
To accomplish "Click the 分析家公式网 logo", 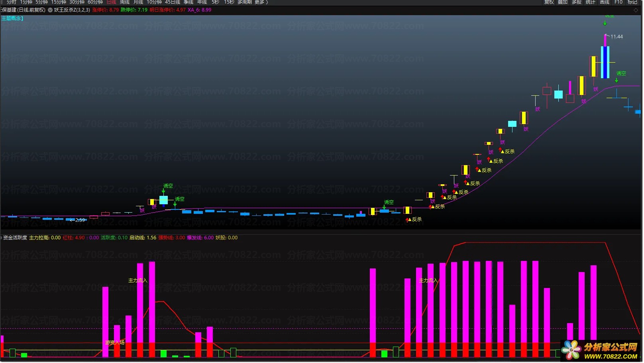I will point(601,351).
